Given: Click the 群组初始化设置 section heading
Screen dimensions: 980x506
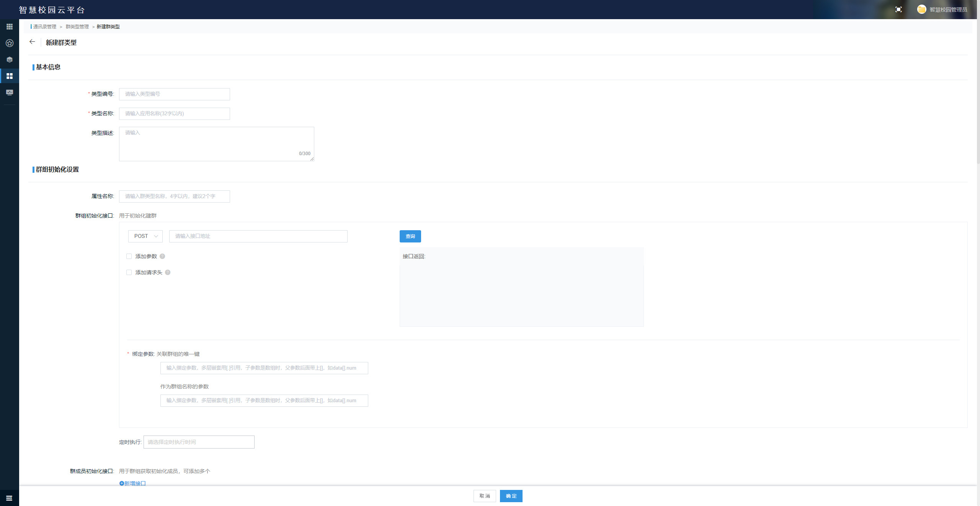Looking at the screenshot, I should (x=57, y=169).
